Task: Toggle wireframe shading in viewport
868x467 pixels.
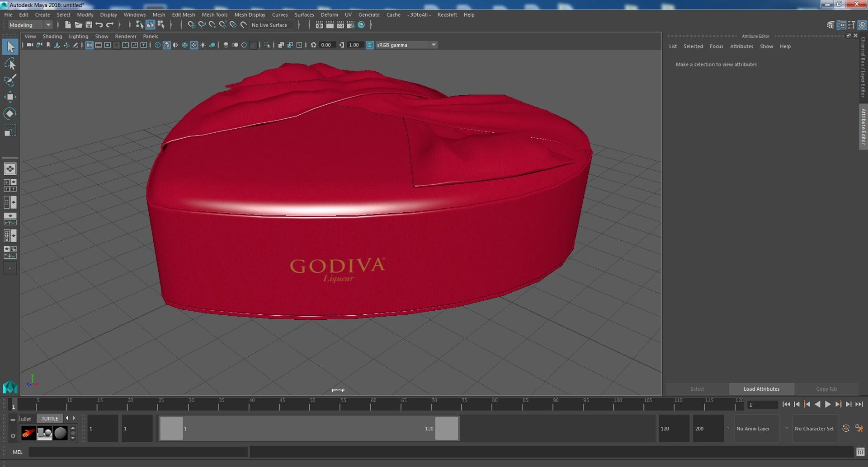Action: pos(157,45)
